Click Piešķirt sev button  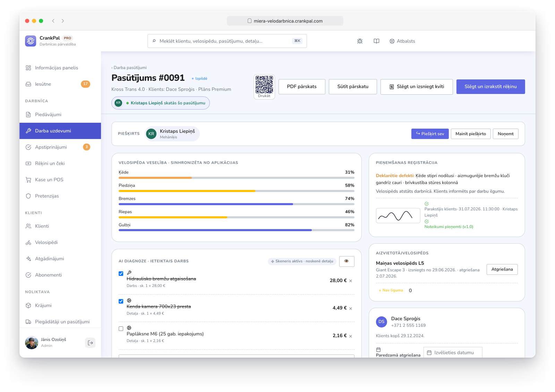click(x=430, y=134)
